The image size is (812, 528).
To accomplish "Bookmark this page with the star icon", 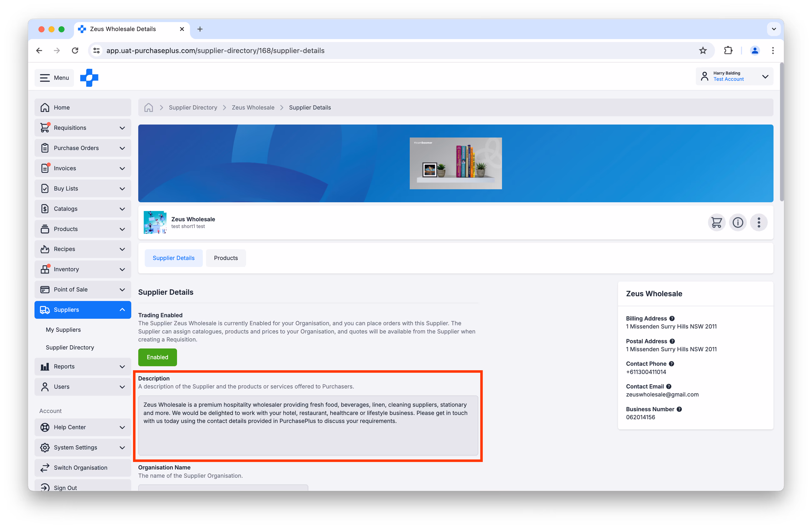I will pyautogui.click(x=703, y=51).
